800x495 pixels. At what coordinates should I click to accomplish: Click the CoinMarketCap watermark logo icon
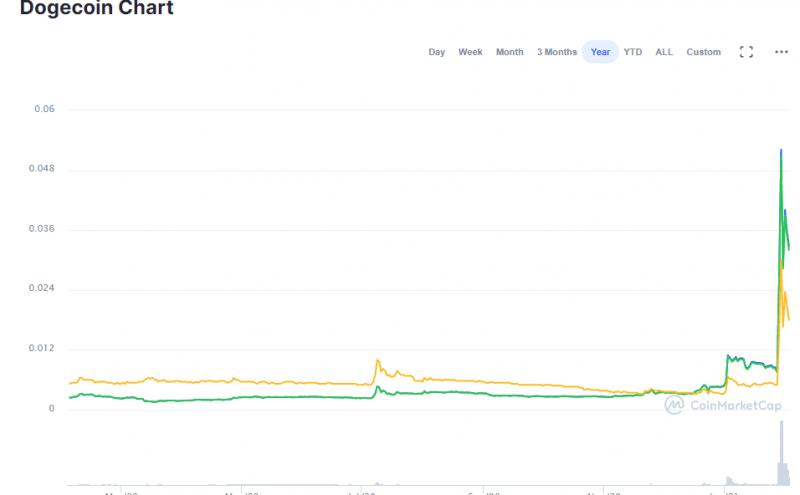[675, 404]
